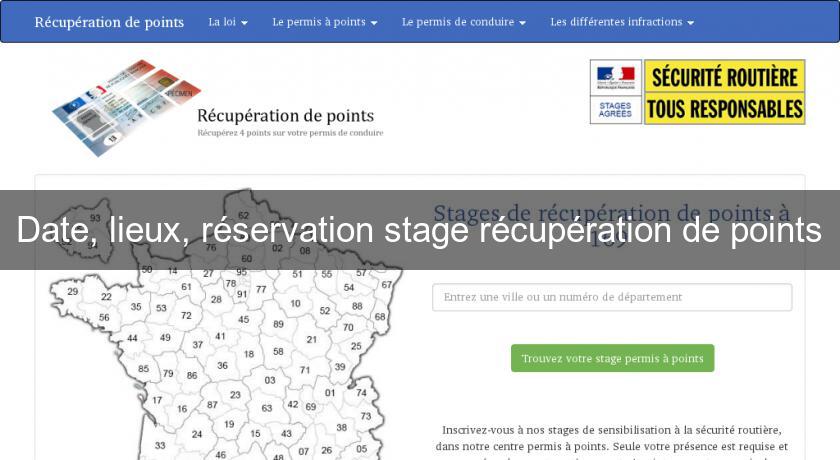The width and height of the screenshot is (840, 460).
Task: Select department 21 on the map
Action: pyautogui.click(x=312, y=340)
